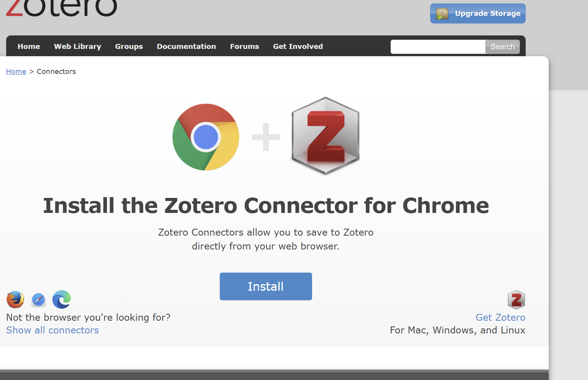Click the Show all connectors link
Screen dimensions: 588x380
pyautogui.click(x=52, y=330)
